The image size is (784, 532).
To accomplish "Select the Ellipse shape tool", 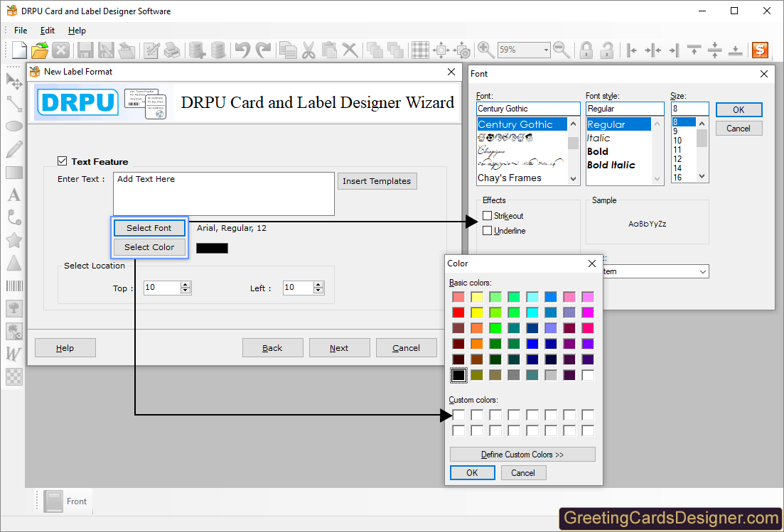I will 14,126.
